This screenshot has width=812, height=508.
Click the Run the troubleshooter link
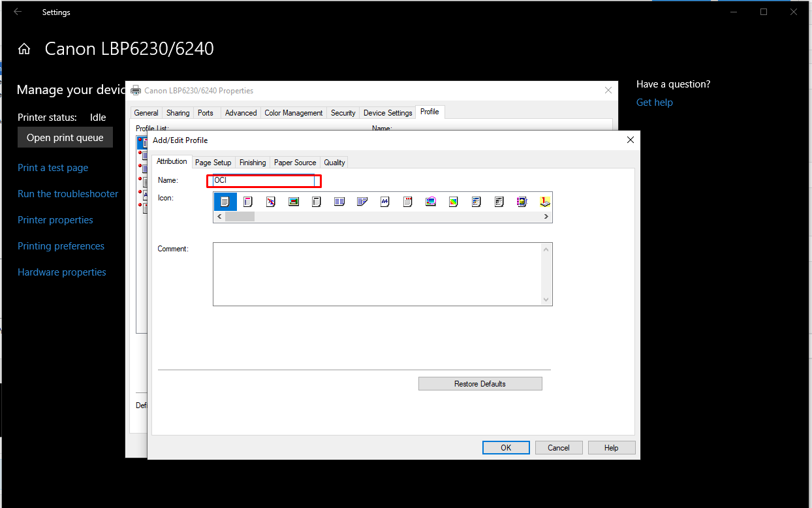point(68,194)
